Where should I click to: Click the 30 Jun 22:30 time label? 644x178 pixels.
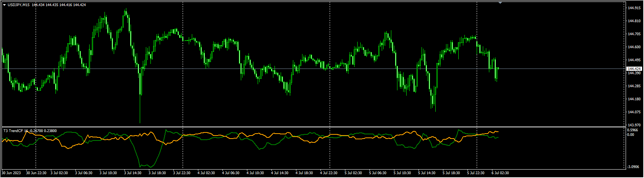coord(36,173)
